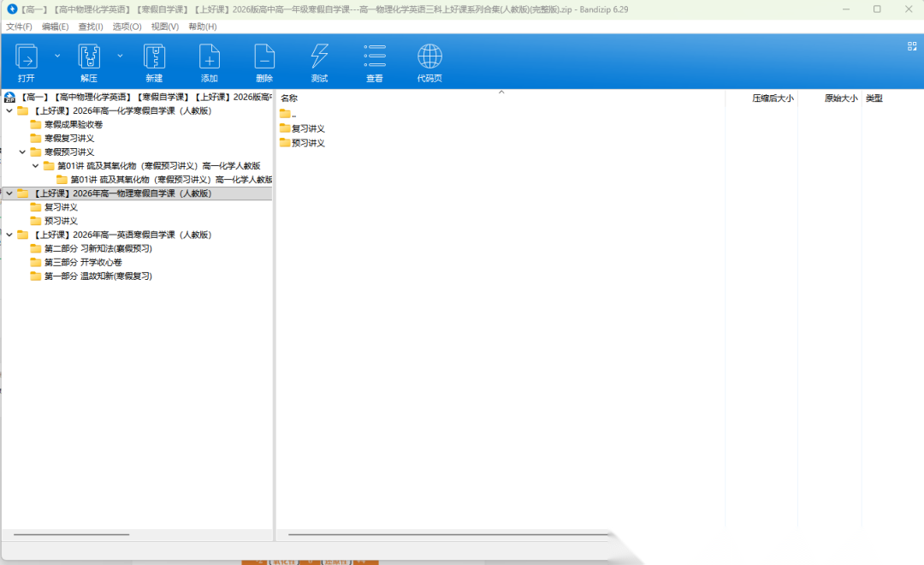
Task: Click the 代码页 (Code page) globe icon
Action: point(429,57)
